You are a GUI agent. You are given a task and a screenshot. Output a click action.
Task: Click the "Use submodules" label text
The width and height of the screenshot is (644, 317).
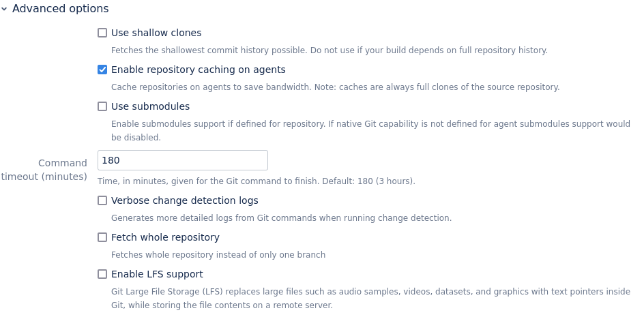[150, 106]
